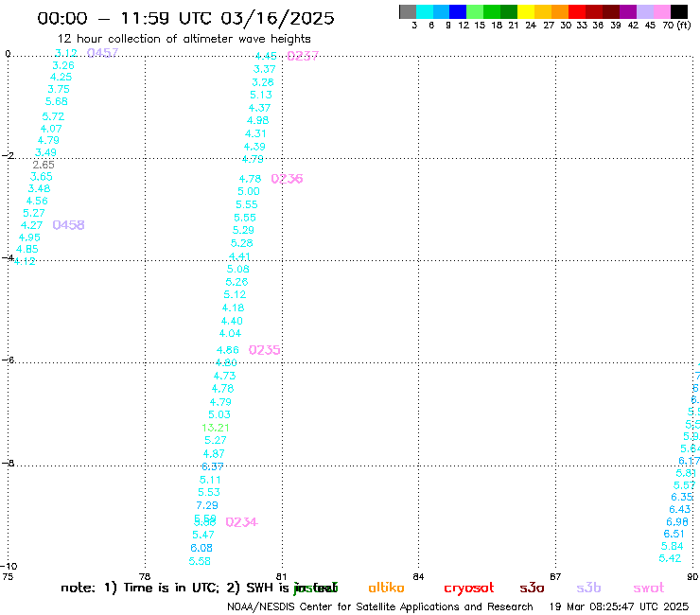Screen dimensions: 700x615
Task: Click the date range title text
Action: 185,18
